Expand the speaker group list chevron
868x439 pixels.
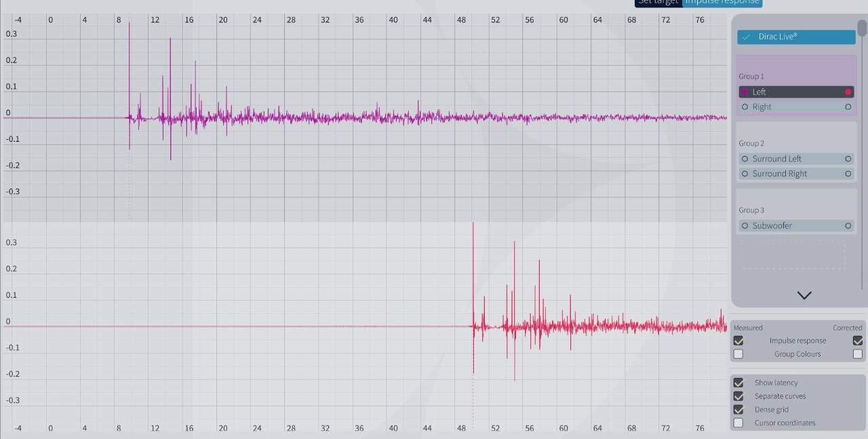[804, 295]
